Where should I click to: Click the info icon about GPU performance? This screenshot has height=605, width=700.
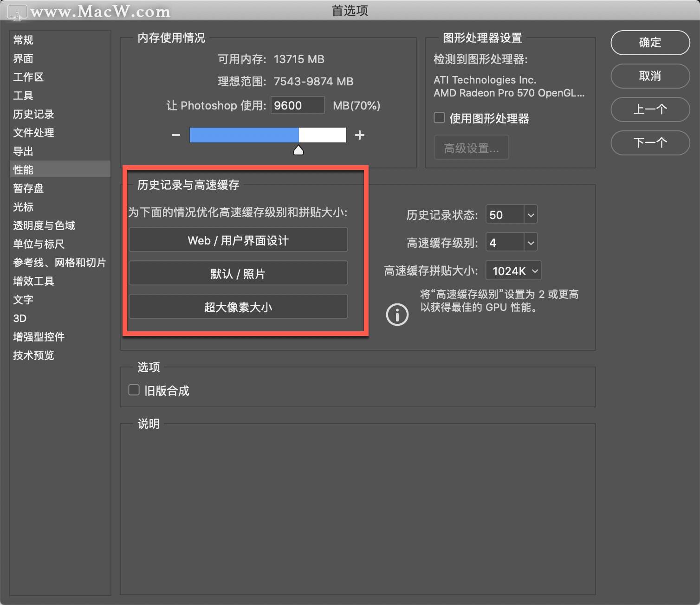[x=397, y=315]
